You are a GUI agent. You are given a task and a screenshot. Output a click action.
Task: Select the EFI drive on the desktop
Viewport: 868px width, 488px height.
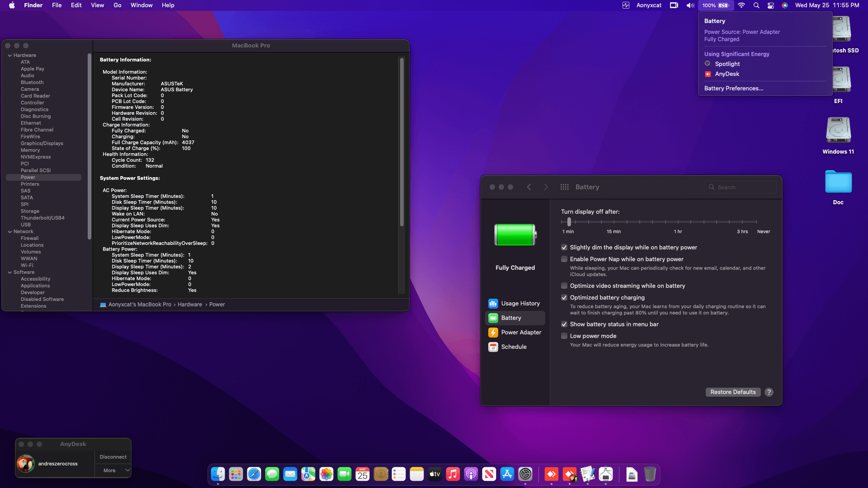coord(840,85)
